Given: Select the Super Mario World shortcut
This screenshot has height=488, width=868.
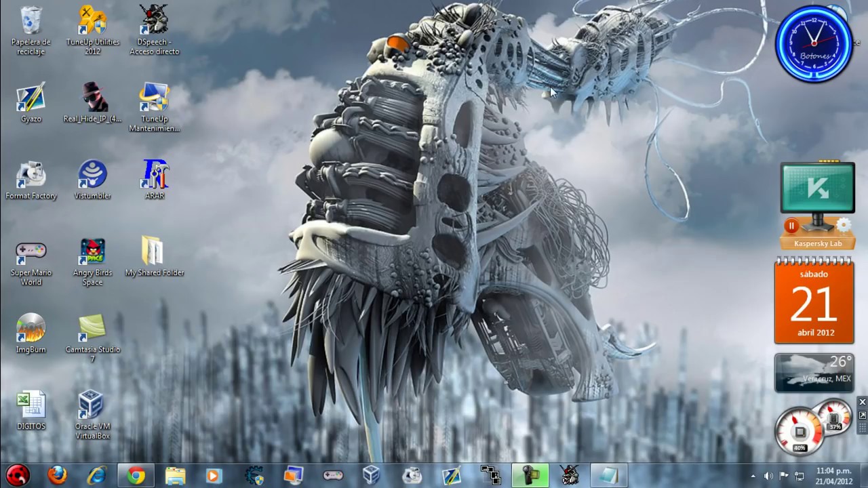Looking at the screenshot, I should click(x=31, y=262).
